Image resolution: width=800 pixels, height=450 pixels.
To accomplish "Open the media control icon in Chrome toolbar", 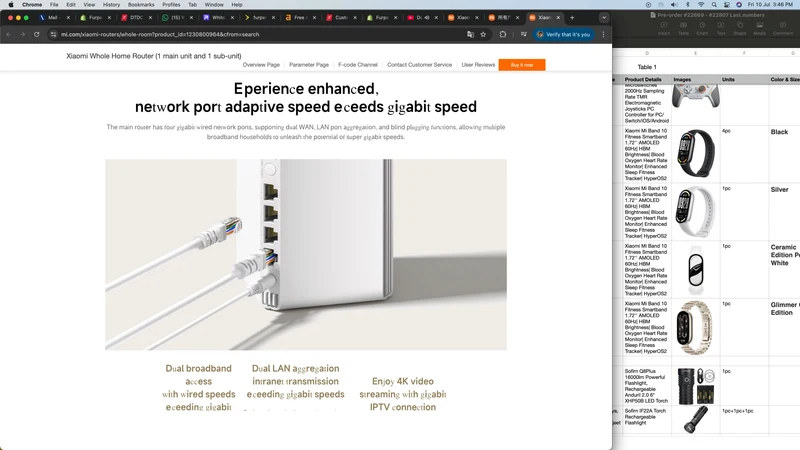I will coord(523,34).
